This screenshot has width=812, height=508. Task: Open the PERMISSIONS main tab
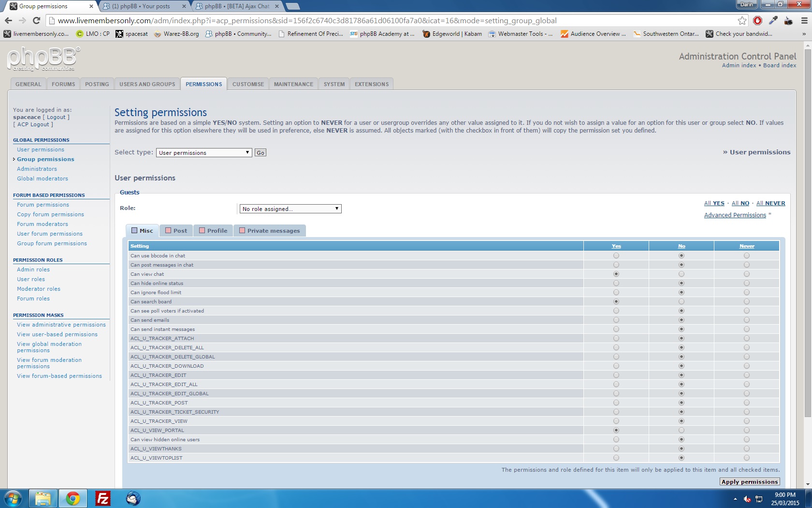coord(204,84)
